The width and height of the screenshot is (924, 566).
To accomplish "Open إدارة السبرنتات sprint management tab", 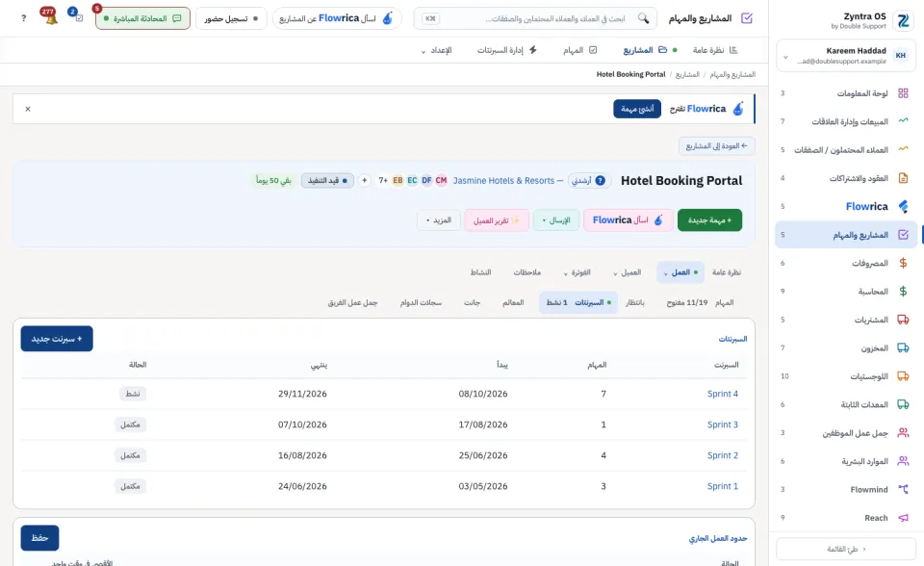I will (x=507, y=50).
